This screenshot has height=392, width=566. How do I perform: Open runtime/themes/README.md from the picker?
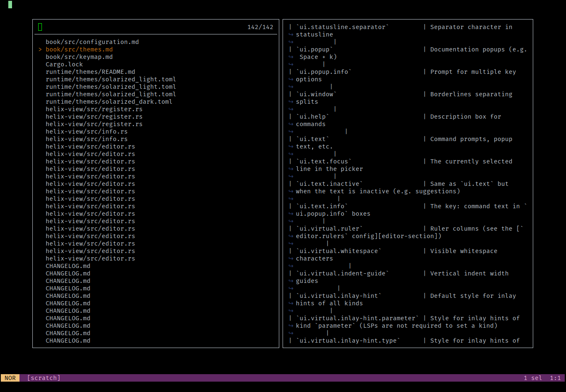(x=90, y=71)
